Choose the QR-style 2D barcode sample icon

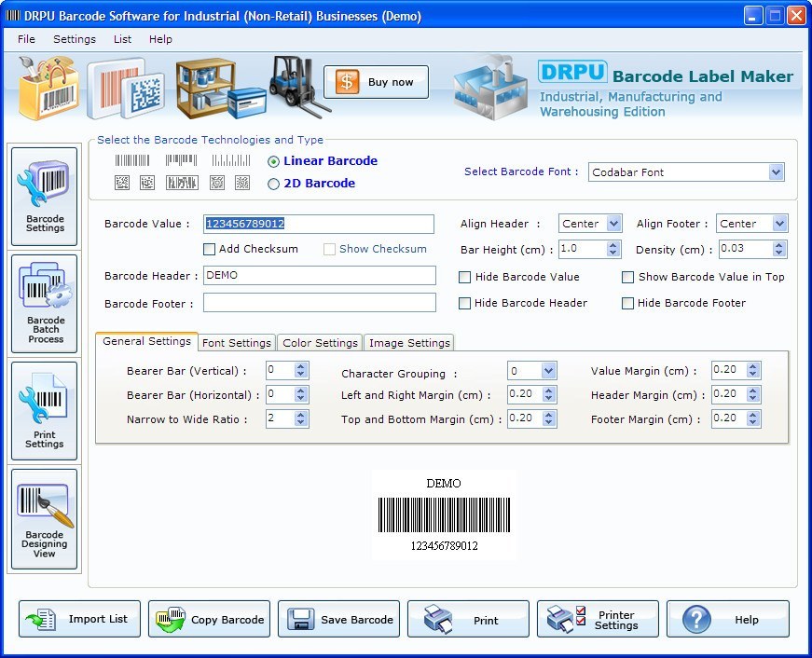[x=242, y=183]
